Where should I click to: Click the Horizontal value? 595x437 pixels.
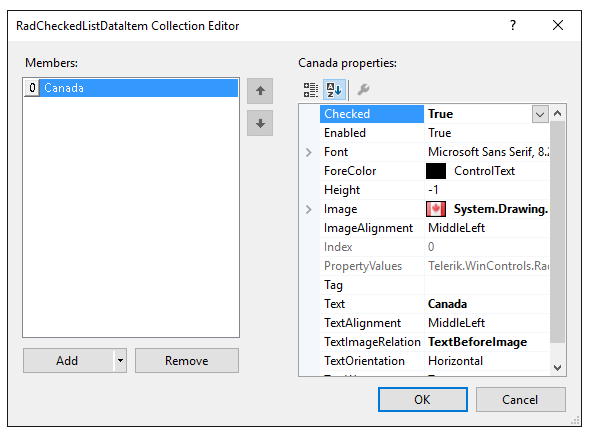pyautogui.click(x=455, y=361)
